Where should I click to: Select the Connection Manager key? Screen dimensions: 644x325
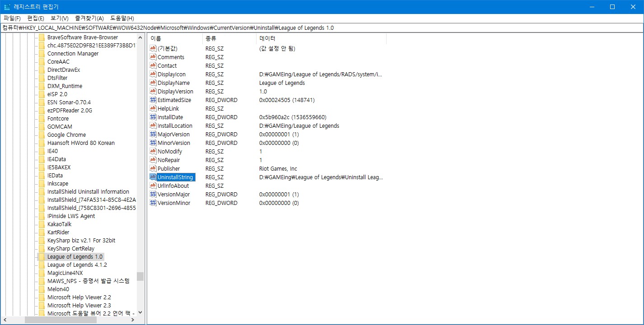(73, 53)
